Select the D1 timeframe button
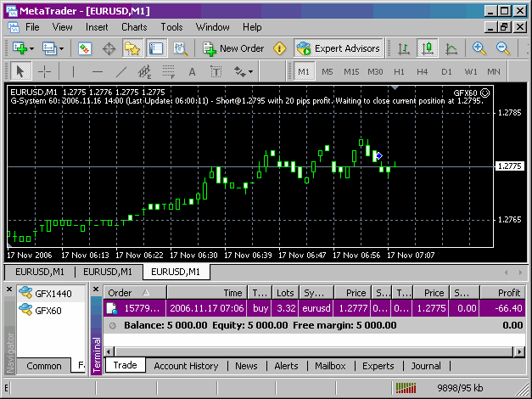532x399 pixels. point(446,71)
